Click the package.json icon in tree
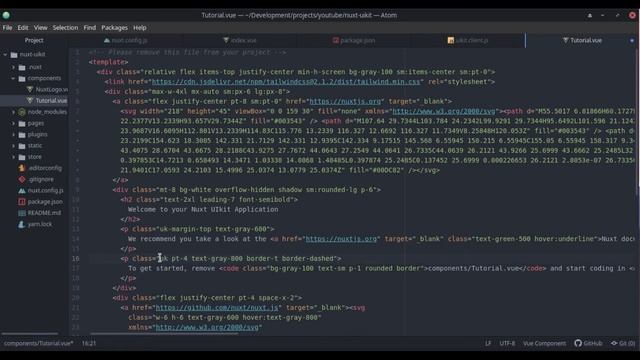Screen dimensions: 640x360 [x=22, y=202]
